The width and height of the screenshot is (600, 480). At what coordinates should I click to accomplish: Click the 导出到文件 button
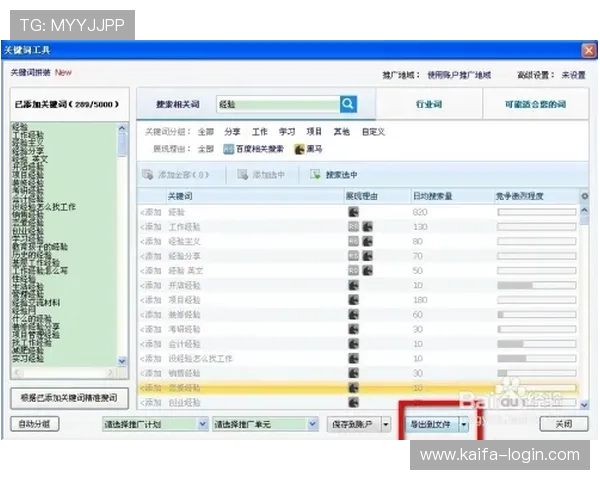(432, 424)
